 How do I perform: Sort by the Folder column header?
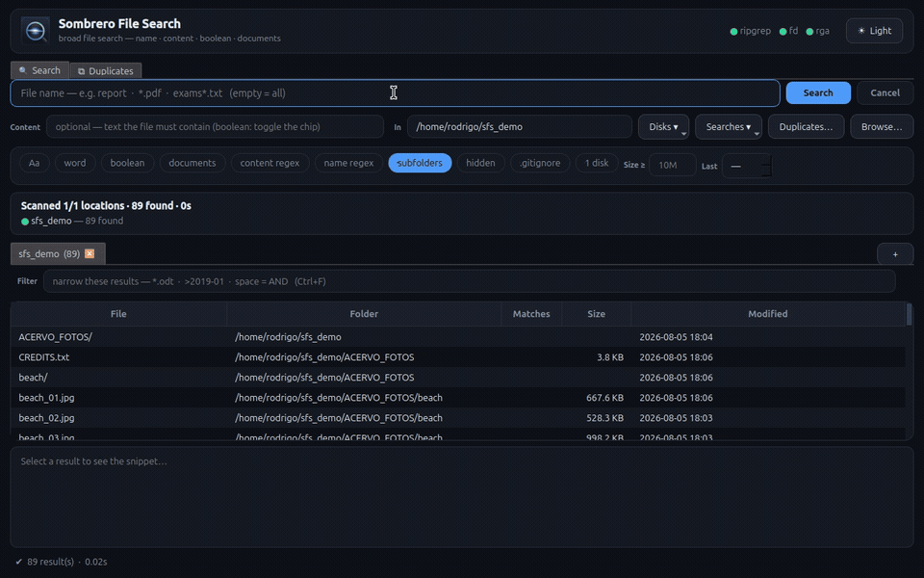(x=364, y=314)
